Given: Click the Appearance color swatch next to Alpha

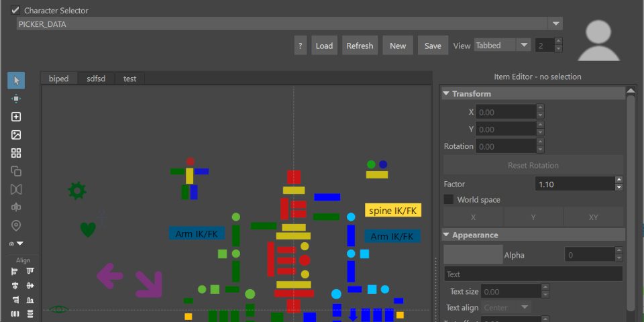Looking at the screenshot, I should coord(473,255).
